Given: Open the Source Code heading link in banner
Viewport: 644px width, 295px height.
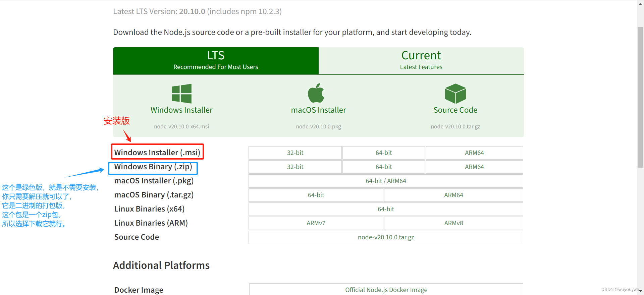Looking at the screenshot, I should point(455,110).
